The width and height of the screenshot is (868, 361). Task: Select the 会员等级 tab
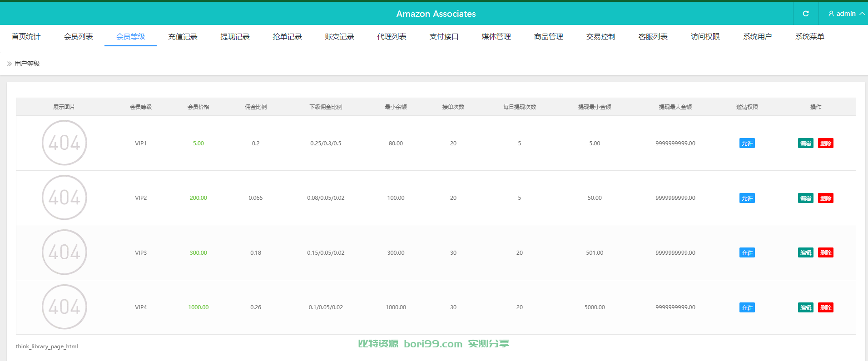130,36
